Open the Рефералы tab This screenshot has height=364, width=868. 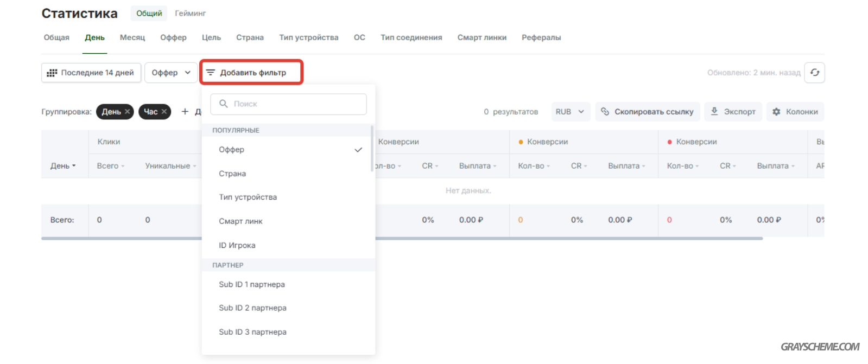tap(541, 37)
